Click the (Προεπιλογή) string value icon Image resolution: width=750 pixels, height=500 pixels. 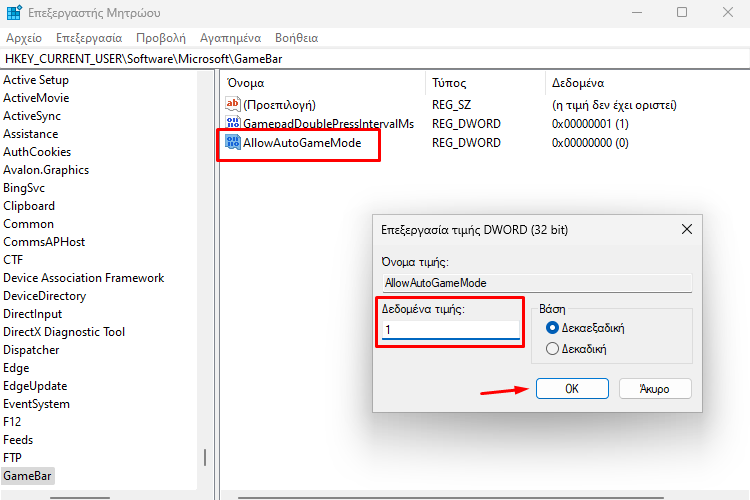coord(232,104)
